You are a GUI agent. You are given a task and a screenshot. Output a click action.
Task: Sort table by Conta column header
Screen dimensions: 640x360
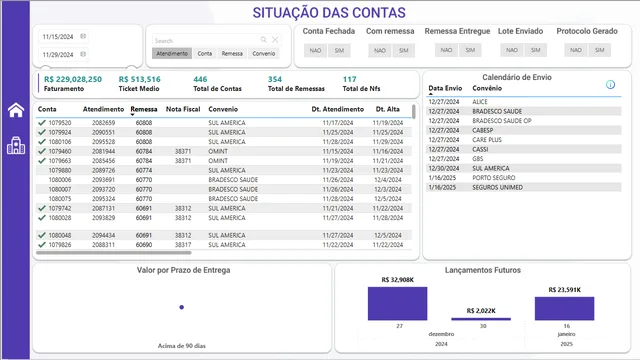pyautogui.click(x=47, y=109)
